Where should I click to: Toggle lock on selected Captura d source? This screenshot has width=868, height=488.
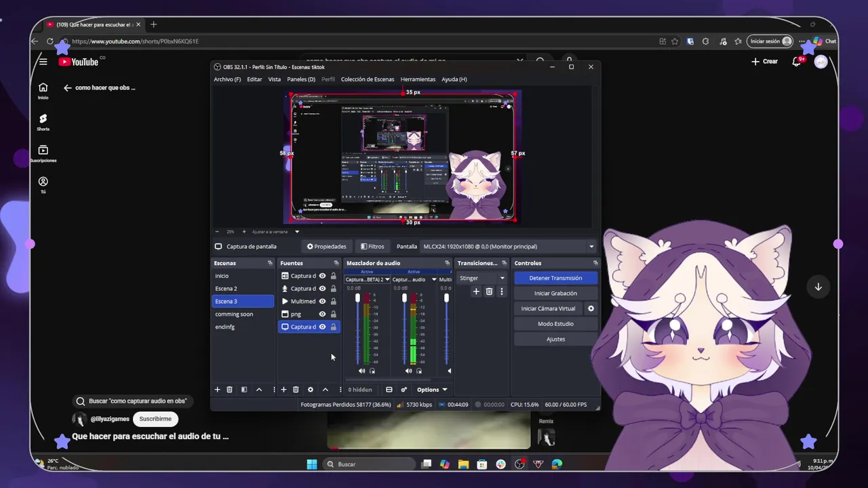tap(333, 327)
